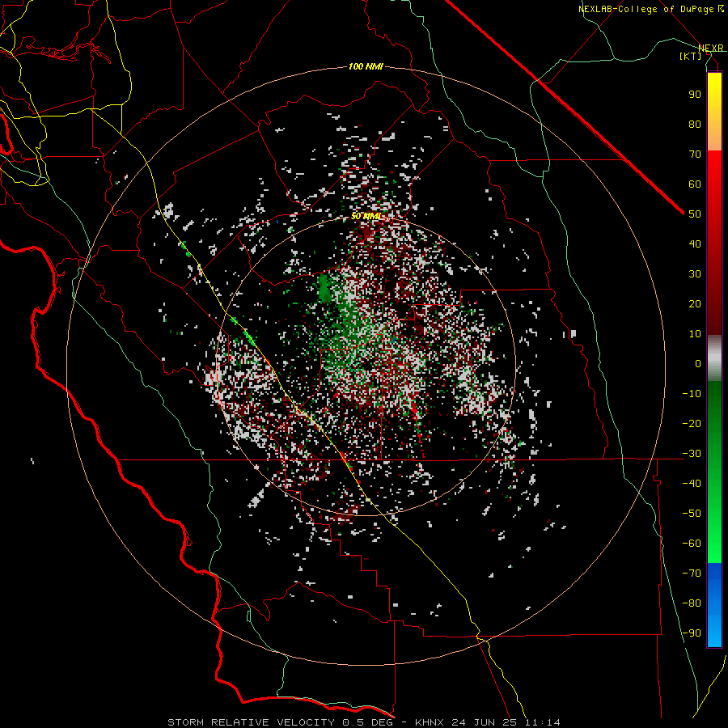The image size is (728, 728).
Task: Click the solid green inbound velocity patch
Action: tap(324, 288)
